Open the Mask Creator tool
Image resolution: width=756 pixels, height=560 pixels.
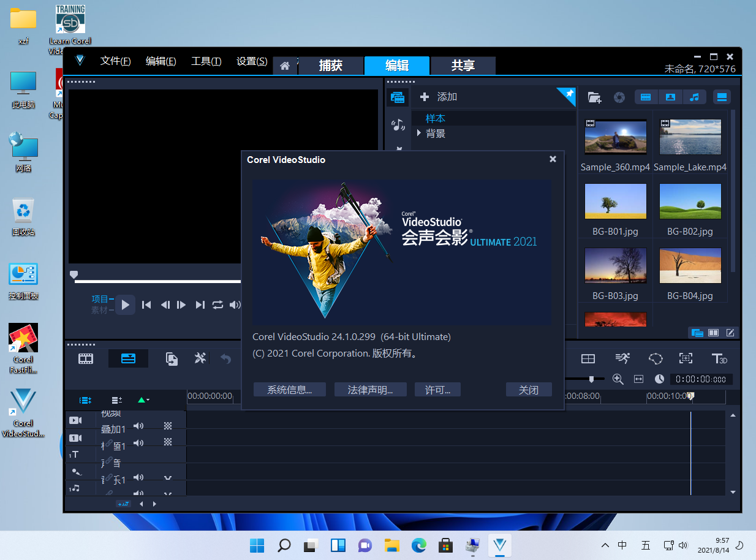656,358
